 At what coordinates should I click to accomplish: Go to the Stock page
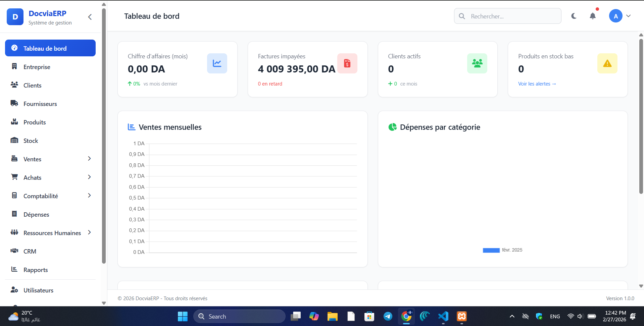[x=31, y=141]
